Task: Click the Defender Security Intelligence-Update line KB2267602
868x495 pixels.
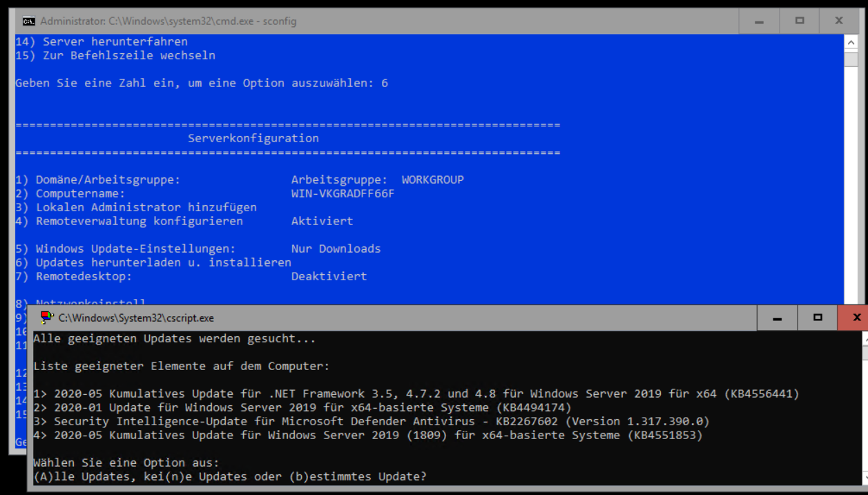Action: pos(372,421)
